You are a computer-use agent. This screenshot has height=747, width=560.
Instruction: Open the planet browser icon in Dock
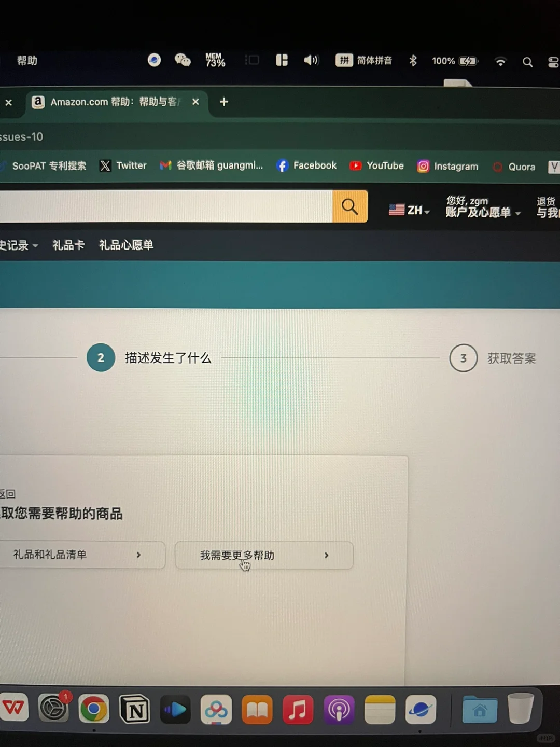coord(421,709)
